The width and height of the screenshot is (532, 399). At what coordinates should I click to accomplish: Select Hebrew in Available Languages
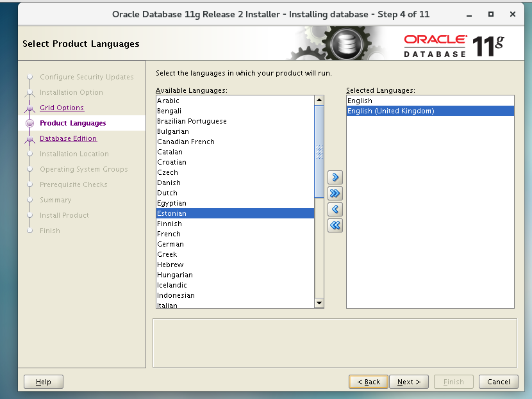click(235, 265)
